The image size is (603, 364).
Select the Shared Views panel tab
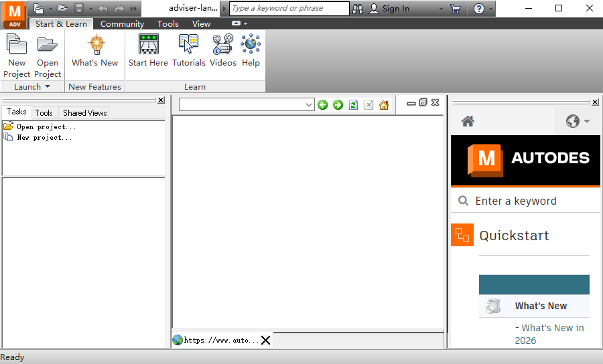point(84,113)
